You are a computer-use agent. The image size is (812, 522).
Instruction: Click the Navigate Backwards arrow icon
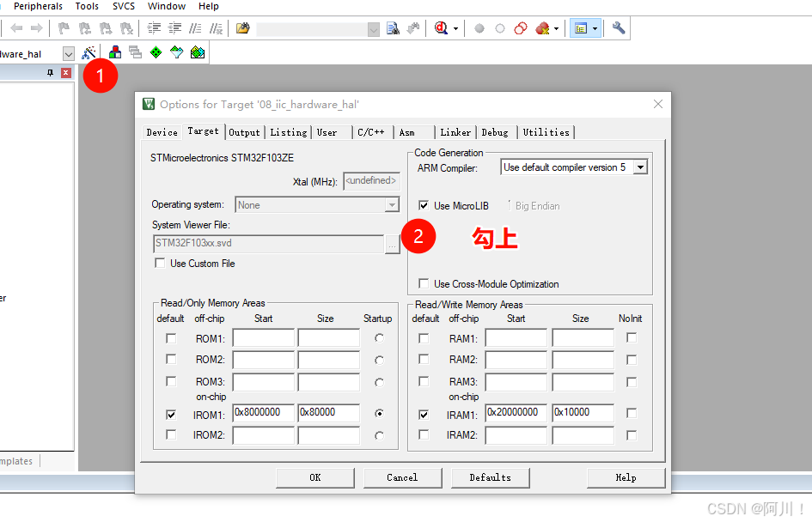(16, 28)
